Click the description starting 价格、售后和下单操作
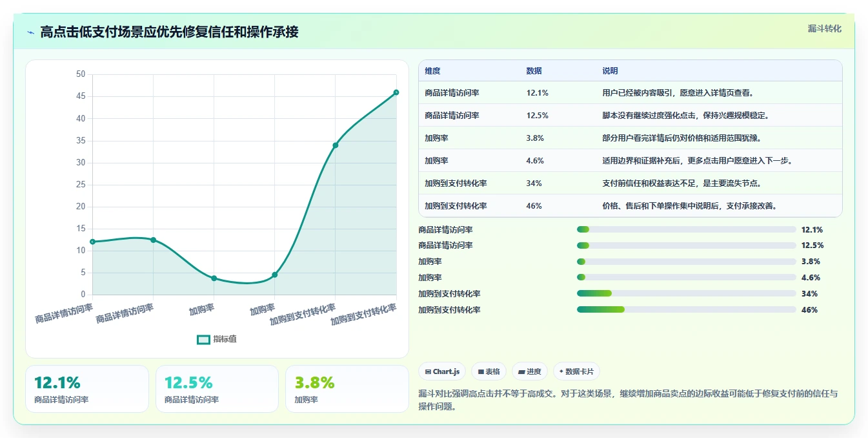 coord(690,206)
